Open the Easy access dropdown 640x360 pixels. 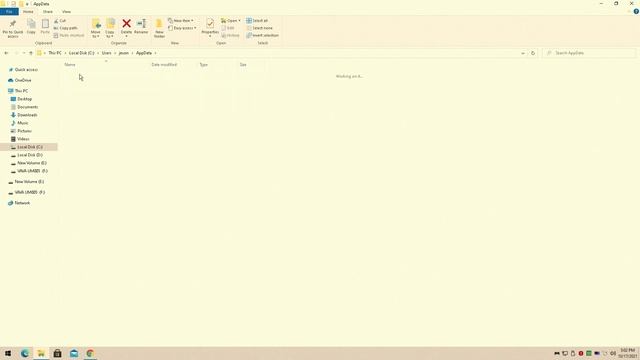click(x=182, y=28)
